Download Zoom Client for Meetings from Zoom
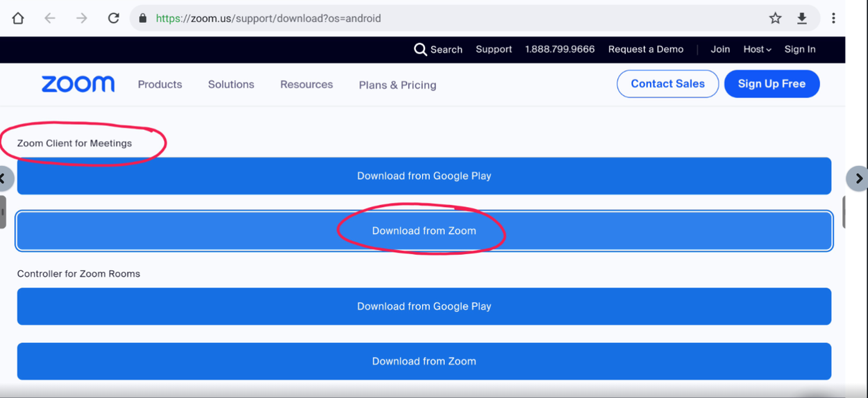Image resolution: width=868 pixels, height=398 pixels. coord(424,231)
